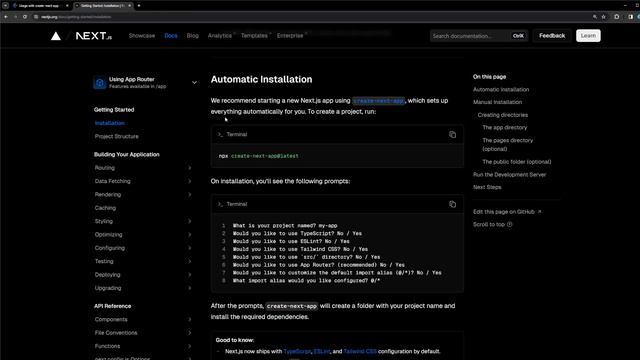Screen dimensions: 640x360
Task: Click the App Router hexagon icon
Action: (x=99, y=83)
